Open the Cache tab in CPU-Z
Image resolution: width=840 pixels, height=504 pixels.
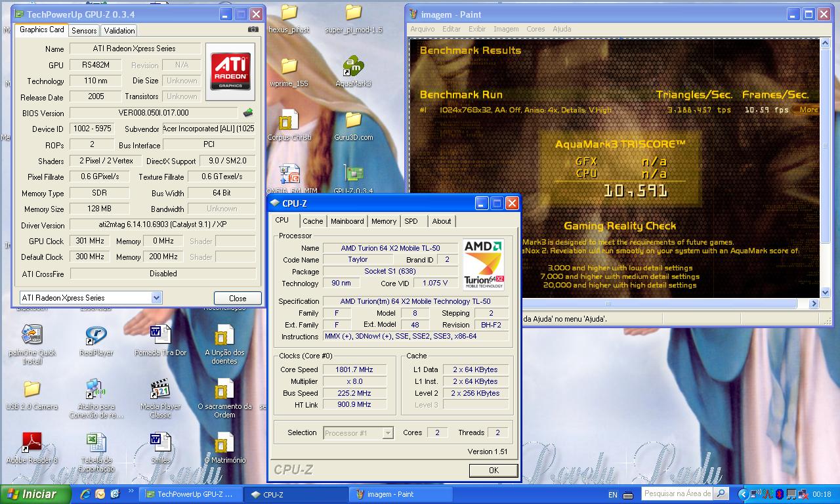(312, 221)
